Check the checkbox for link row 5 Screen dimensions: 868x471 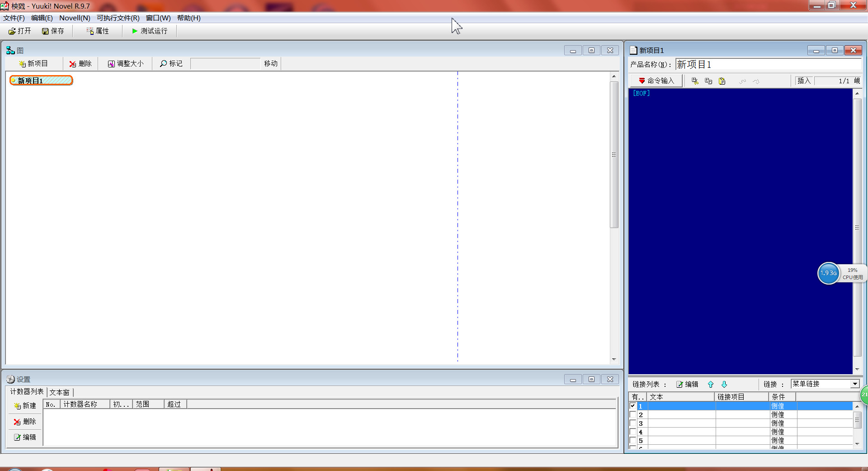(633, 440)
